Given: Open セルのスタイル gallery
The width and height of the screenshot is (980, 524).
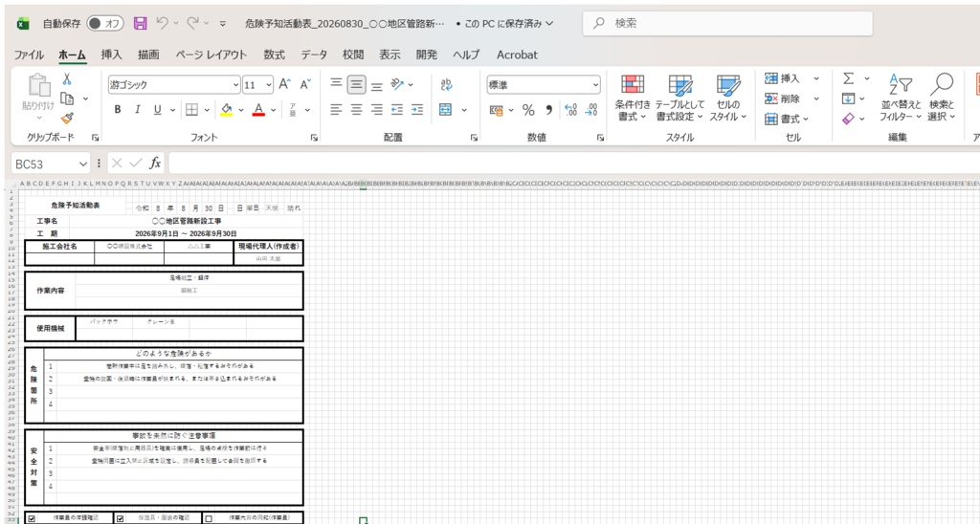Looking at the screenshot, I should [x=728, y=98].
